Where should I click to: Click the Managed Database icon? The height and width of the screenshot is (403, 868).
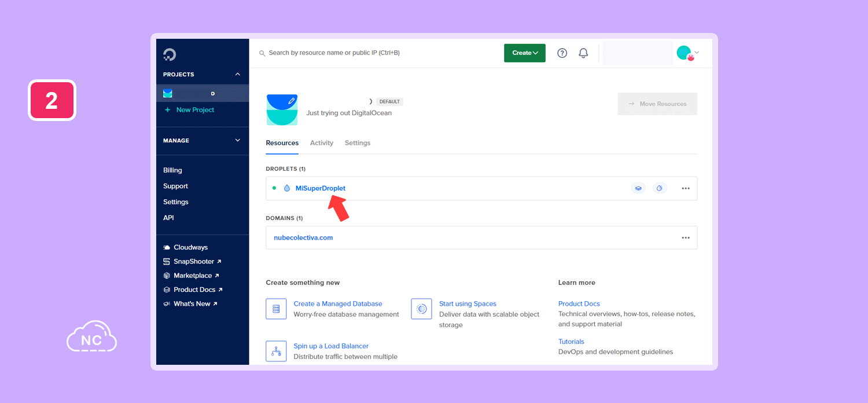pyautogui.click(x=276, y=309)
